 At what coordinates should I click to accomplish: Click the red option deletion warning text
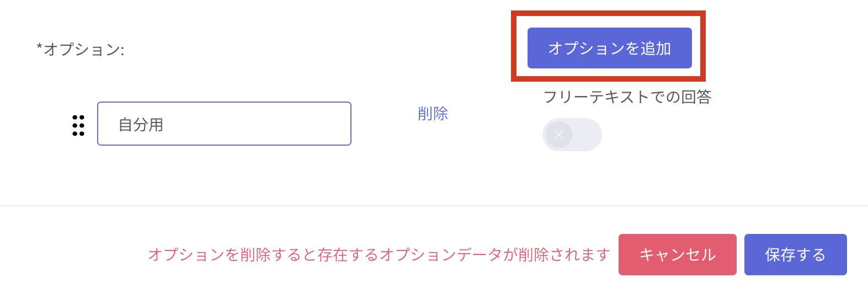pos(379,254)
